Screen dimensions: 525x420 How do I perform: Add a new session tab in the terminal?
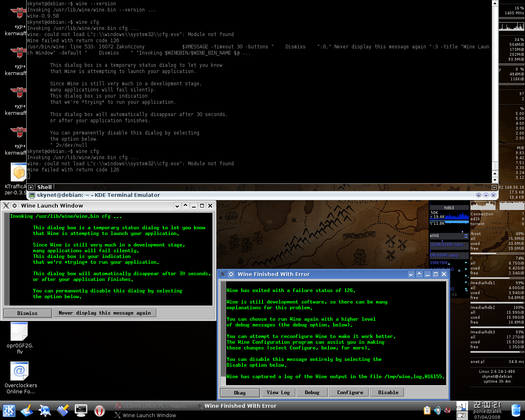click(x=31, y=187)
